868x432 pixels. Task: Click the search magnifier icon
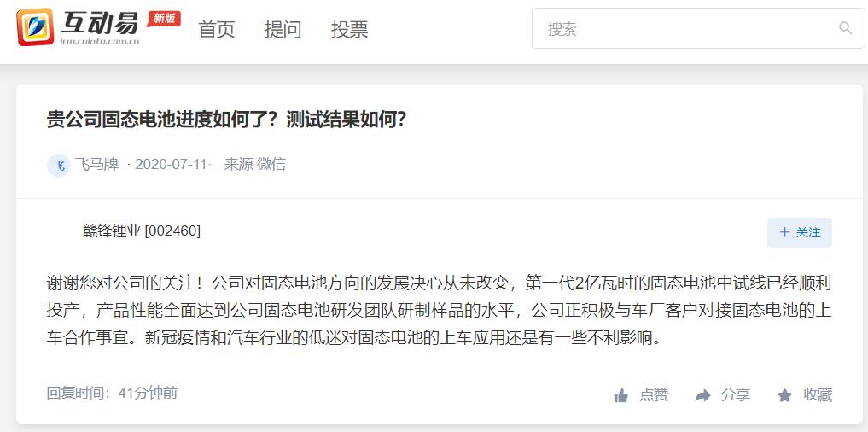(x=845, y=28)
